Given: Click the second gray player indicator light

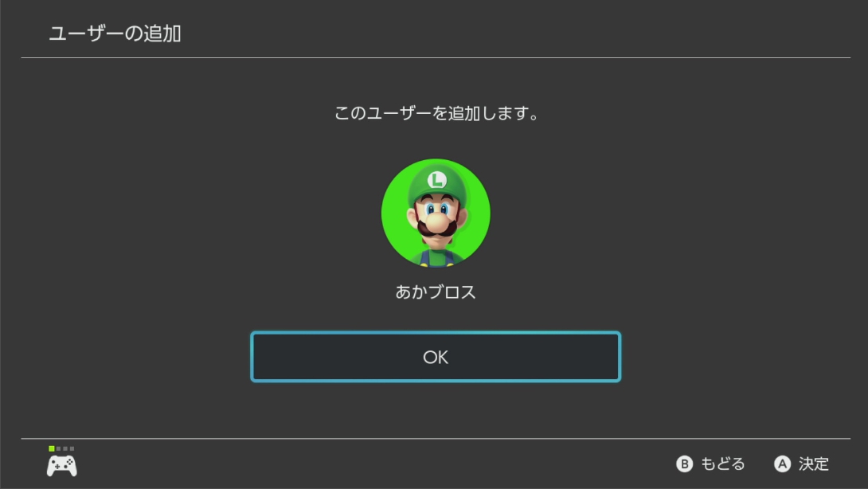Looking at the screenshot, I should (x=59, y=448).
